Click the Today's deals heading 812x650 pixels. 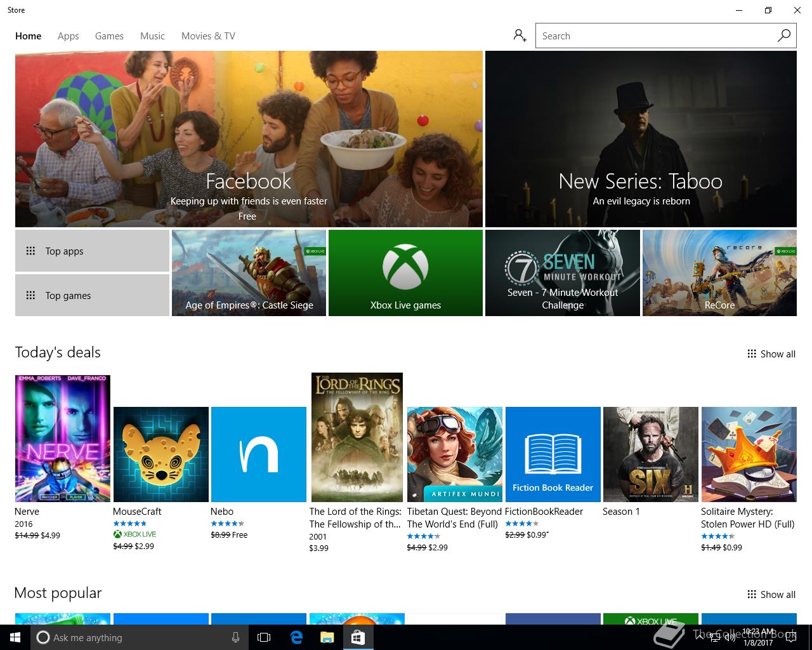[58, 352]
